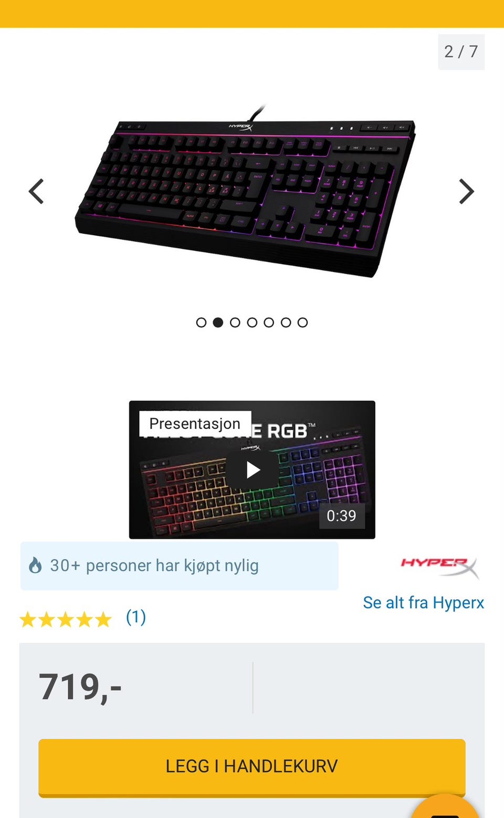Image resolution: width=504 pixels, height=818 pixels.
Task: Select the second carousel dot
Action: point(218,322)
